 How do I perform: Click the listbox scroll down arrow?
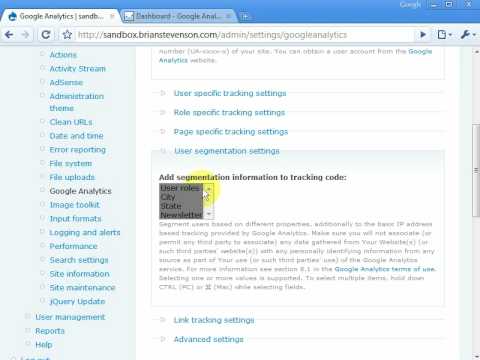click(209, 214)
